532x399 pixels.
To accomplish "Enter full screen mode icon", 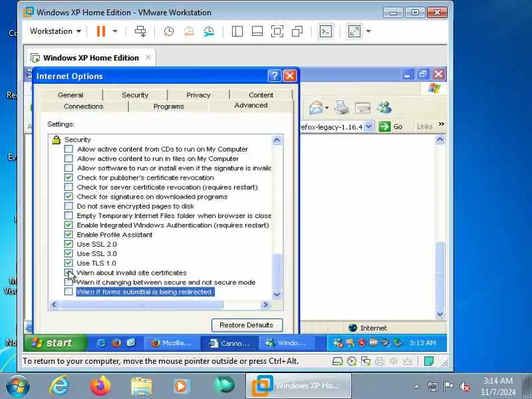I will pyautogui.click(x=277, y=31).
